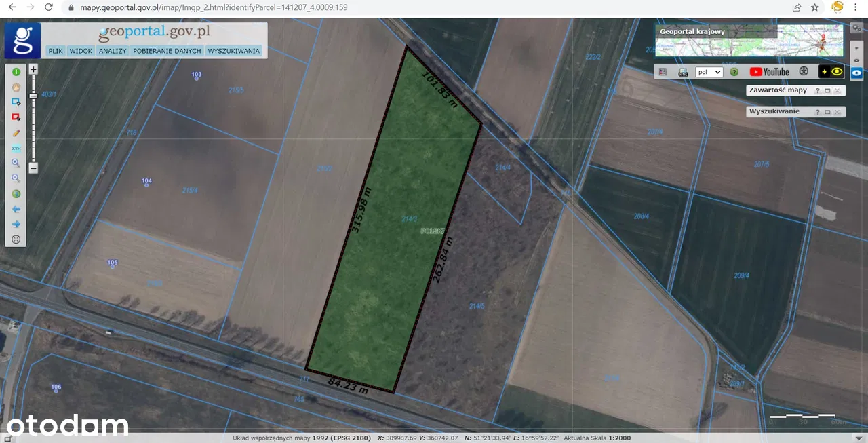868x443 pixels.
Task: Click the plus button above zoom slider
Action: [33, 69]
